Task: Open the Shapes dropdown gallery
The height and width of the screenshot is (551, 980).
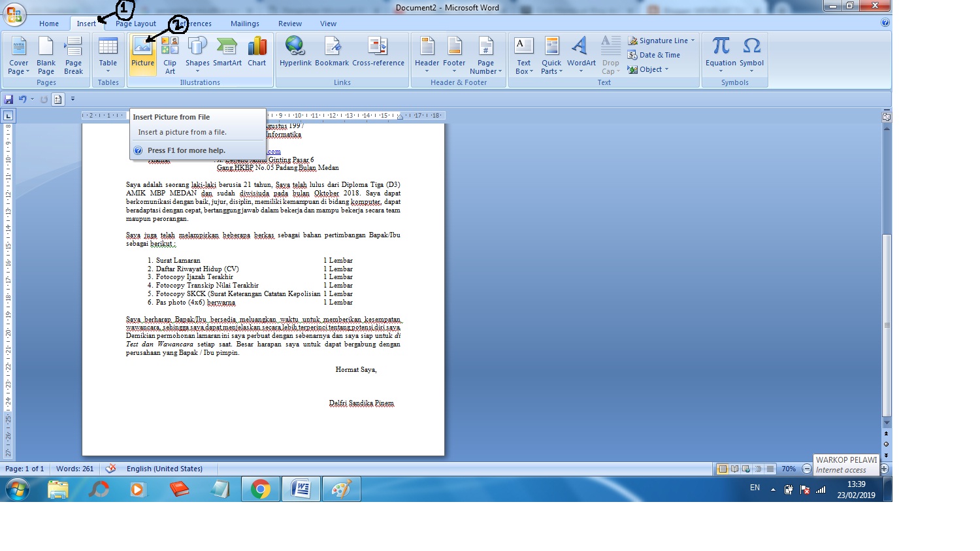Action: coord(197,55)
